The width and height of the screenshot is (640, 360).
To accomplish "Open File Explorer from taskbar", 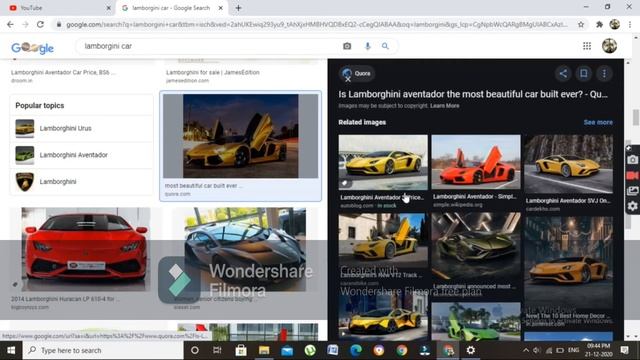I will click(x=264, y=350).
